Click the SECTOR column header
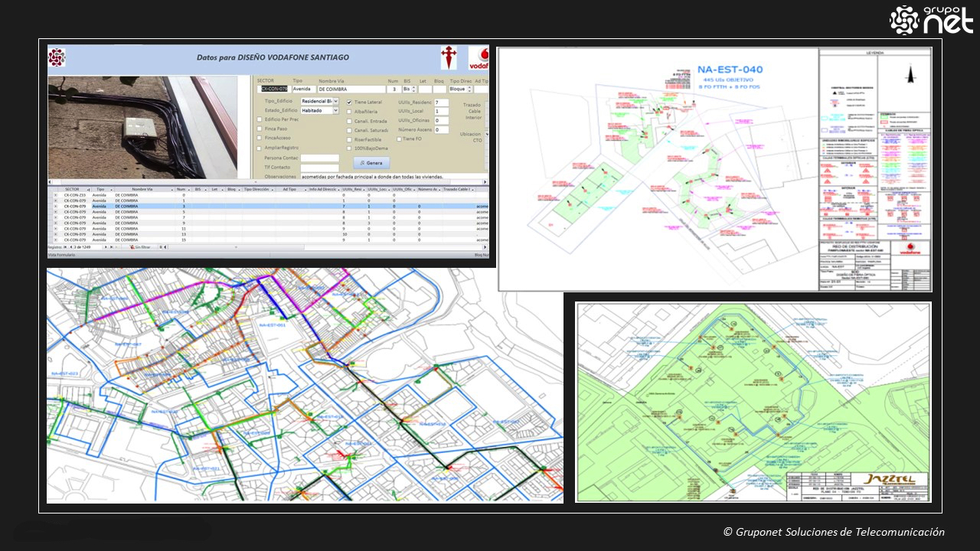This screenshot has width=980, height=551. point(72,189)
